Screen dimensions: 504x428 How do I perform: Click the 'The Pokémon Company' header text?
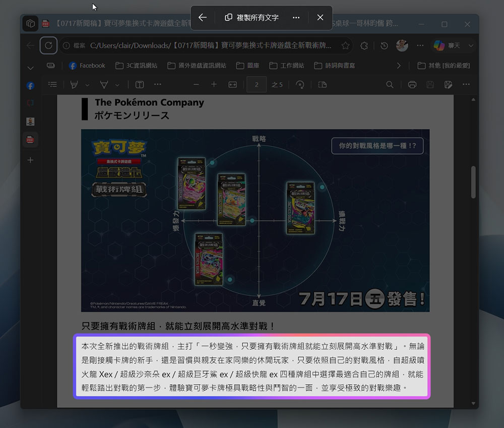pos(150,102)
